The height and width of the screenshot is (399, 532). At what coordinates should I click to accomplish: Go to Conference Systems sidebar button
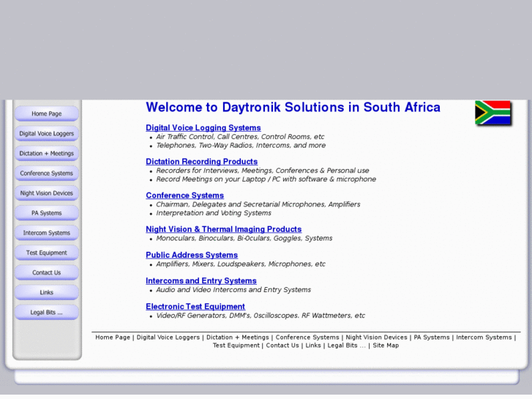tap(47, 174)
